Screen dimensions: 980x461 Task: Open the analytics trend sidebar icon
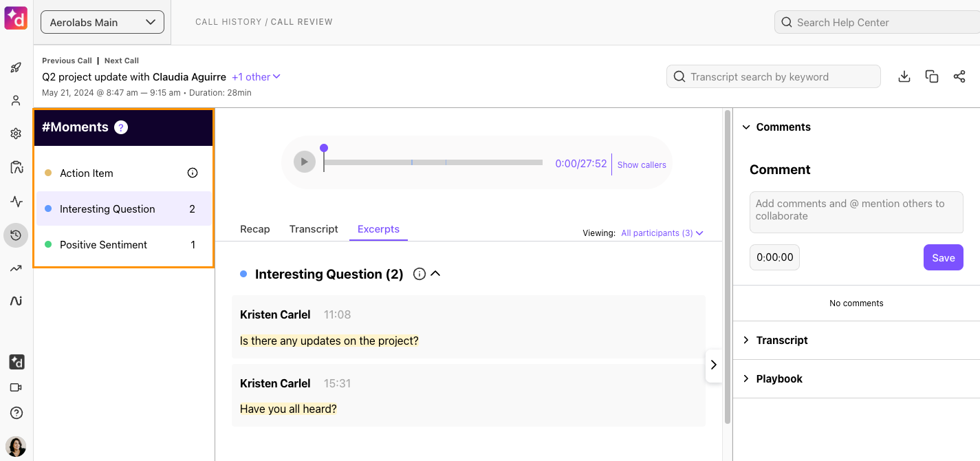pos(16,268)
